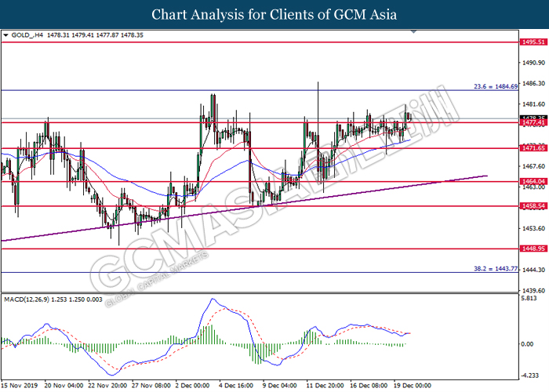The image size is (549, 392).
Task: Click the 1444.30 price axis value
Action: tap(533, 270)
